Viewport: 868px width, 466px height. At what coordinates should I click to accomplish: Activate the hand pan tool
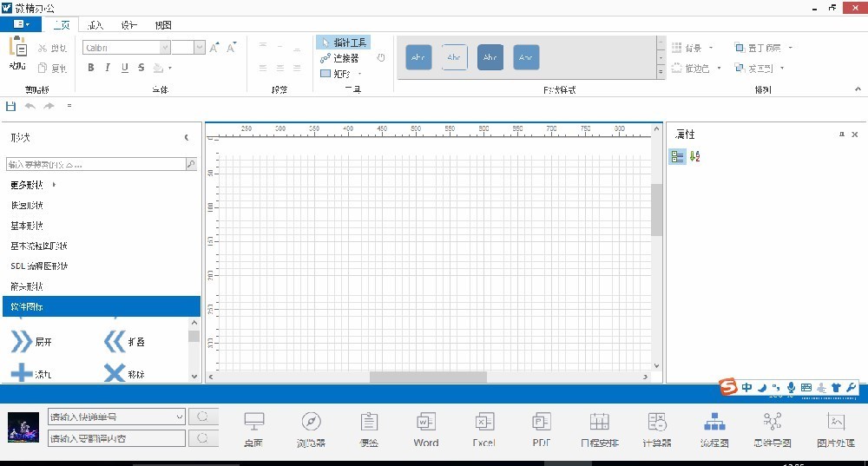pos(380,58)
